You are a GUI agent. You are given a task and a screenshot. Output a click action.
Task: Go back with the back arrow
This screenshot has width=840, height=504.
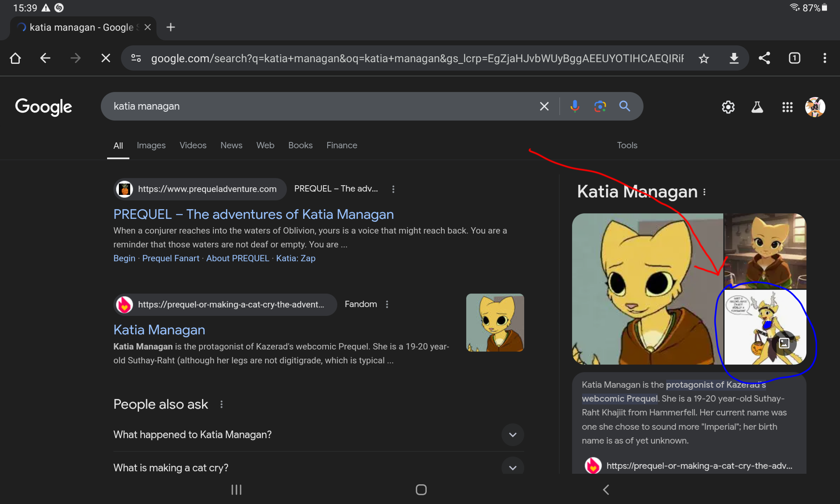45,58
